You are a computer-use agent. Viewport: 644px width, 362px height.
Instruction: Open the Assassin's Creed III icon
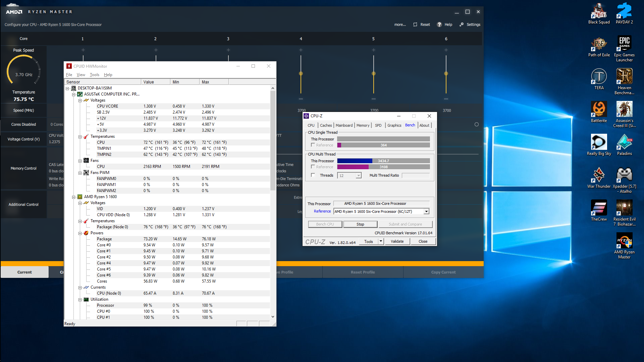click(x=624, y=115)
